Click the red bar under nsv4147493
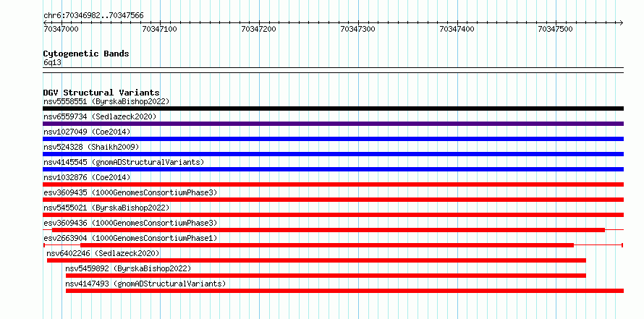This screenshot has height=319, width=644. click(344, 291)
